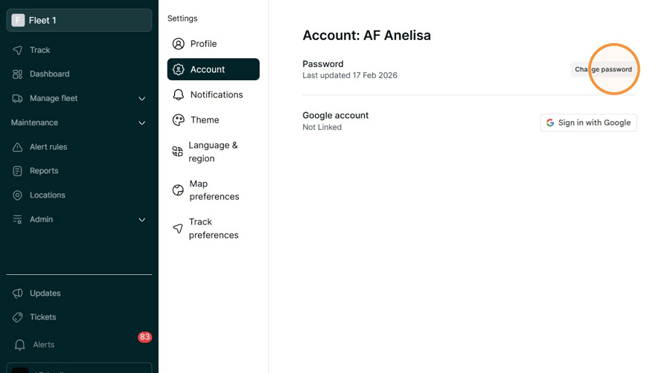Click the 'Last updated 17 Feb 2026' text
The height and width of the screenshot is (373, 670).
(350, 75)
